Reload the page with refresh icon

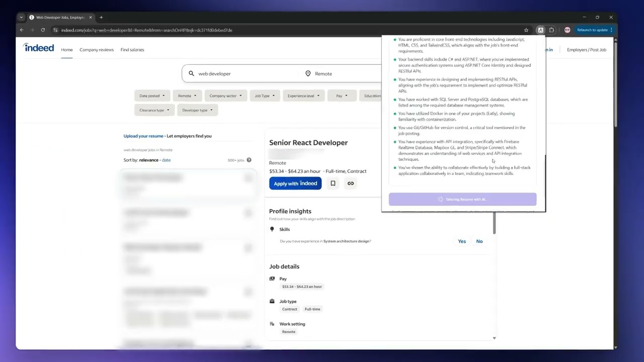pos(43,30)
